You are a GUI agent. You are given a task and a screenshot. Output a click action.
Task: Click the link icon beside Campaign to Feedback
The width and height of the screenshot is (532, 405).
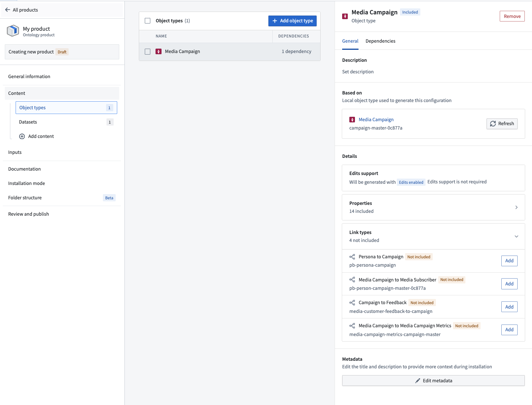[352, 303]
